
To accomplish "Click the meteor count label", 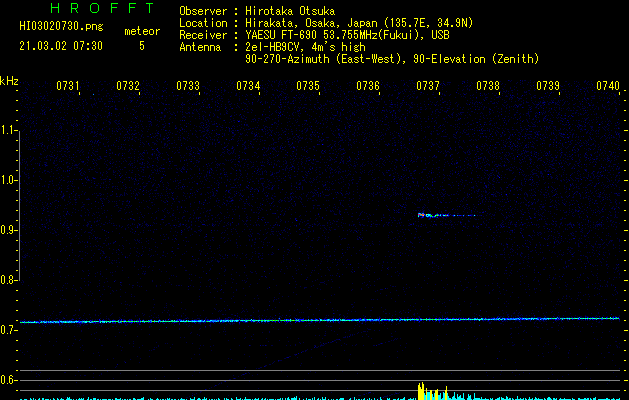I will click(x=142, y=31).
